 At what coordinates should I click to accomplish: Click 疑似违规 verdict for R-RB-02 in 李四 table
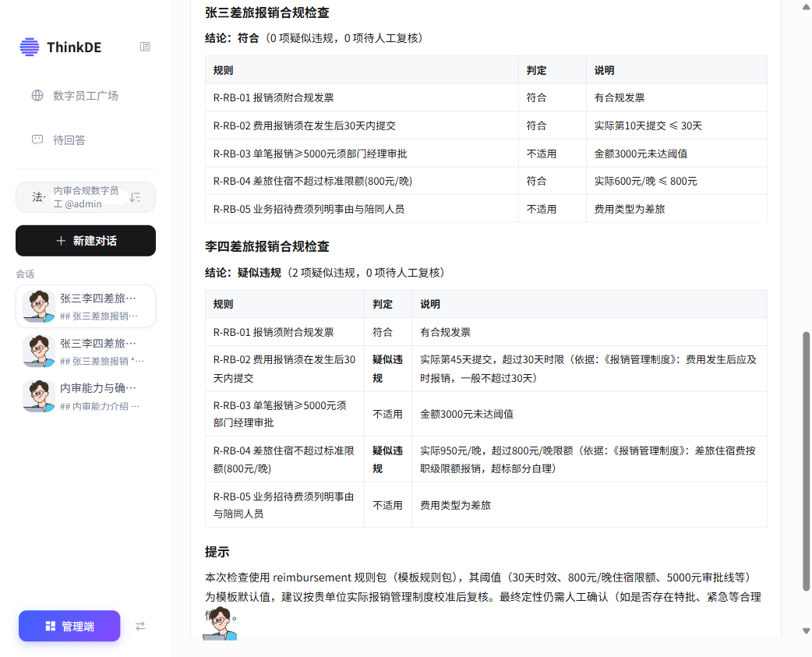388,369
